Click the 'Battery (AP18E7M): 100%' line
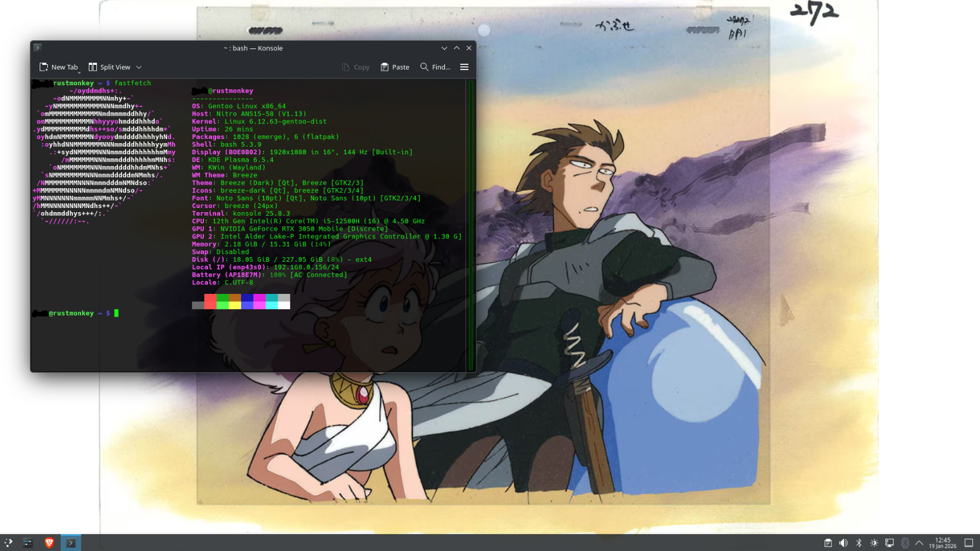The width and height of the screenshot is (980, 551). click(x=270, y=275)
